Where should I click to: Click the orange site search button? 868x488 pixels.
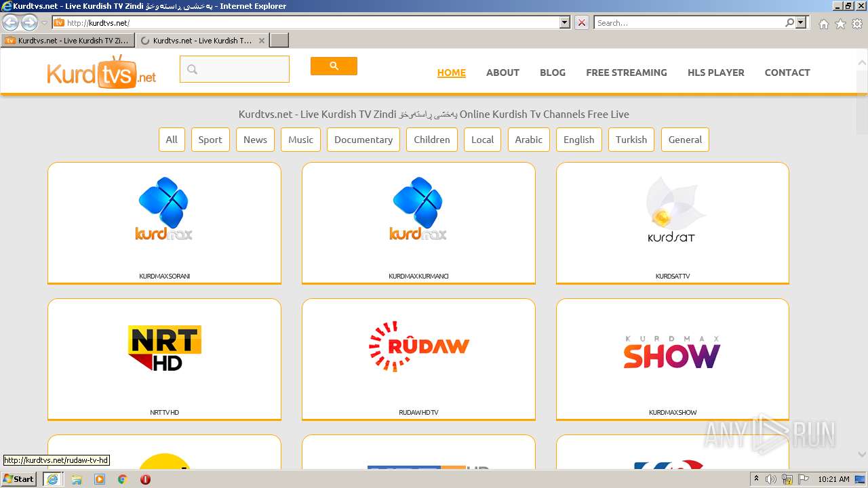click(334, 66)
